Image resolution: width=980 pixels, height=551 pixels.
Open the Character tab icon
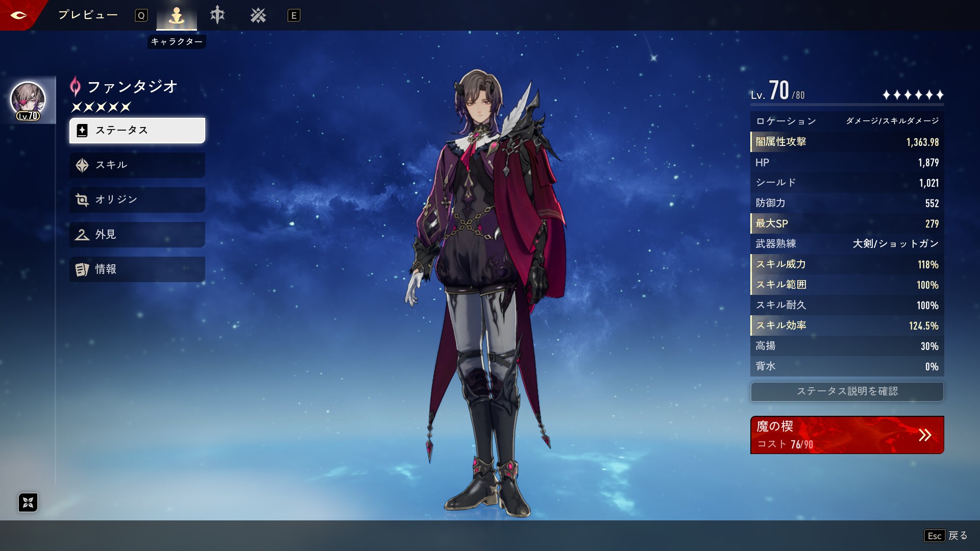177,15
